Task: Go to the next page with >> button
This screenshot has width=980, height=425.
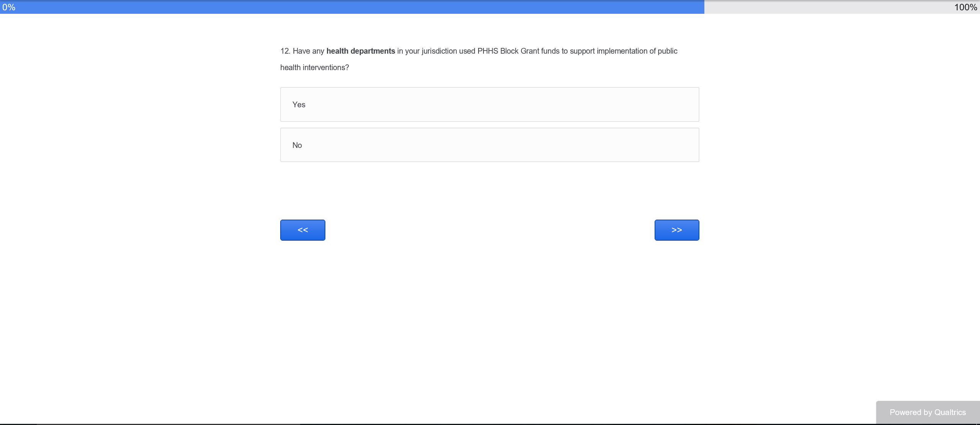Action: coord(676,230)
